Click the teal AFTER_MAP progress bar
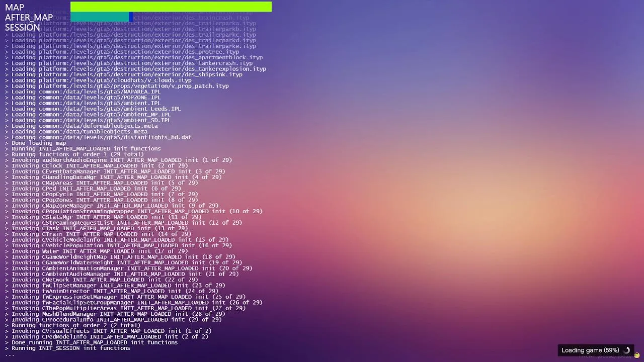This screenshot has height=362, width=644. [100, 17]
